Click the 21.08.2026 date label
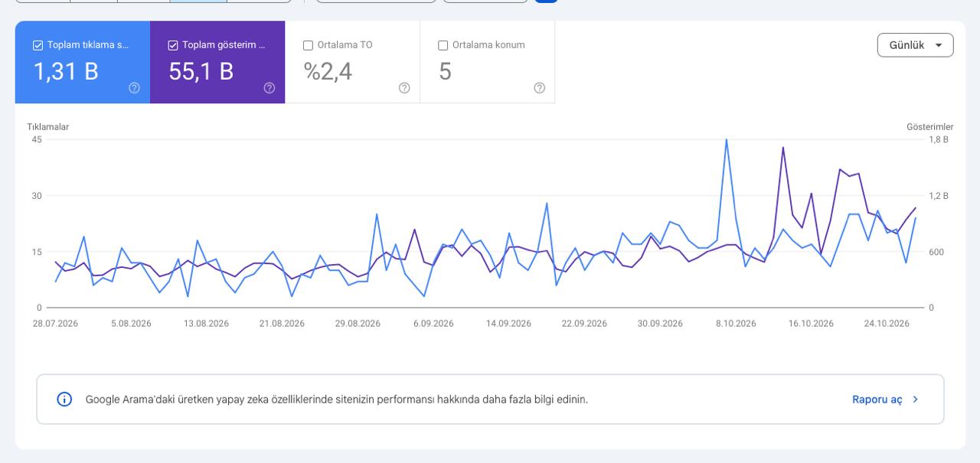The height and width of the screenshot is (463, 980). click(x=282, y=324)
